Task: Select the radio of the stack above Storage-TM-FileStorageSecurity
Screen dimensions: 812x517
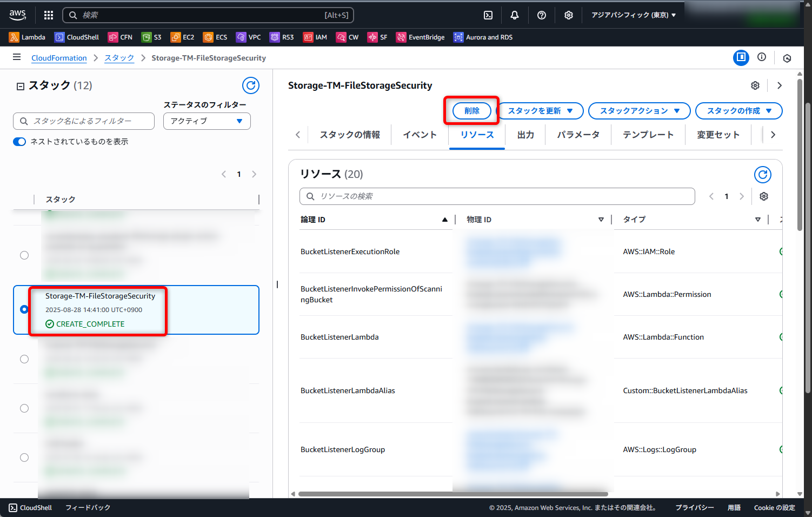Action: (x=24, y=255)
